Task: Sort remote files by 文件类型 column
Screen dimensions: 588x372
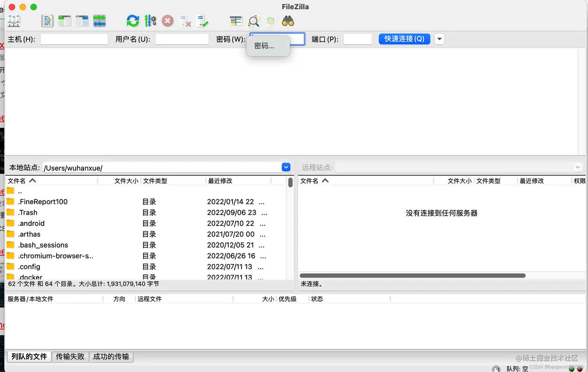Action: (x=496, y=181)
